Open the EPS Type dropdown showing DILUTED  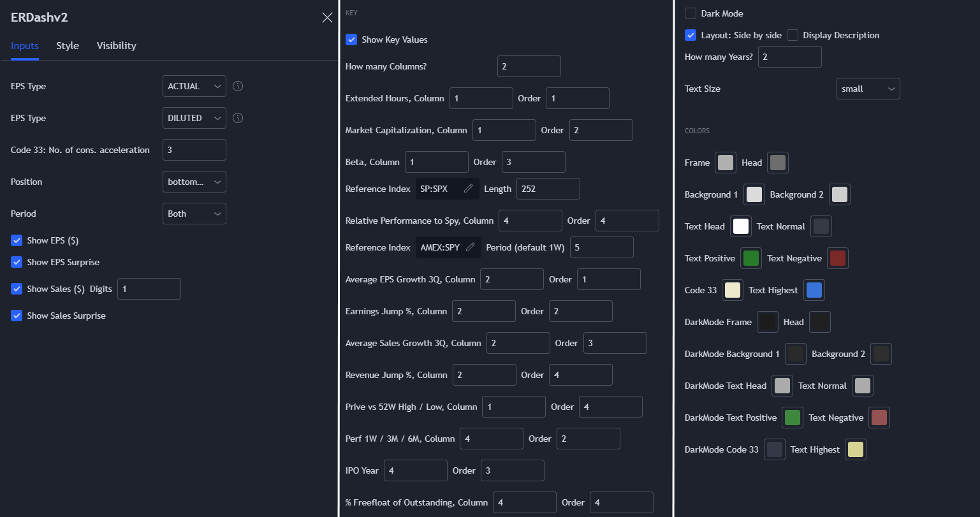(x=194, y=118)
